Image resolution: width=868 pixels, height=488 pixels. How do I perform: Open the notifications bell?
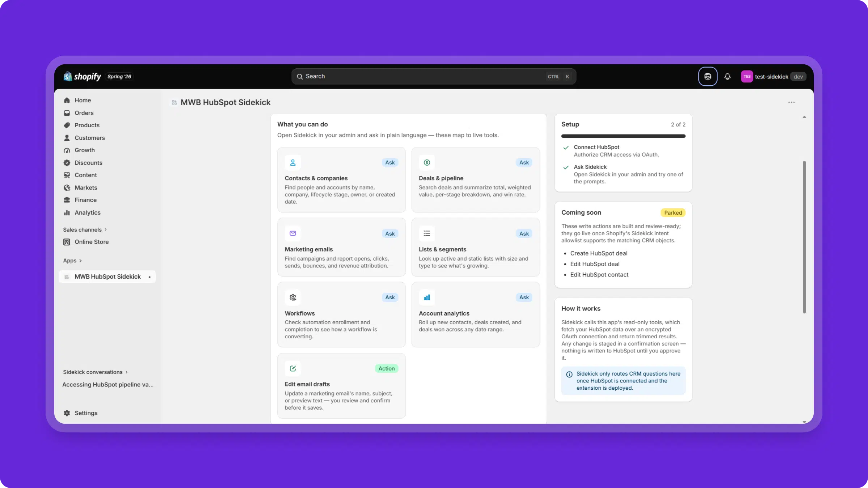point(727,76)
